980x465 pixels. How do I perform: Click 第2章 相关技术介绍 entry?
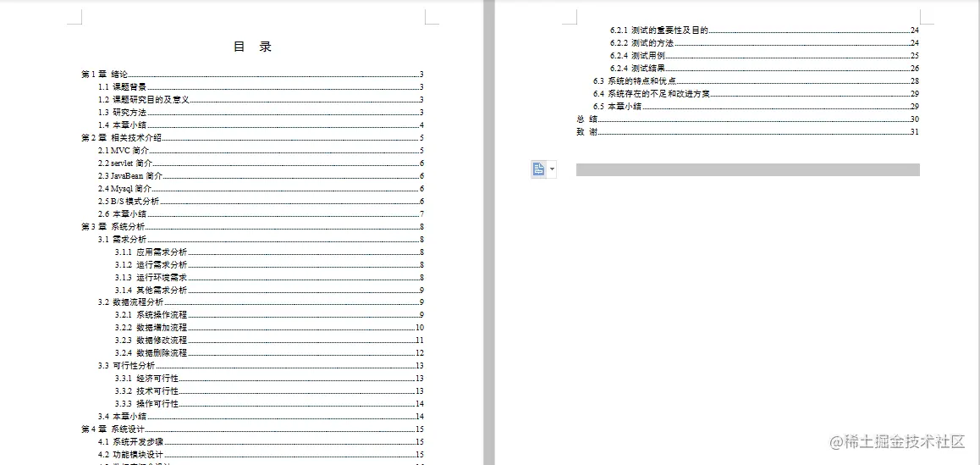pos(253,138)
